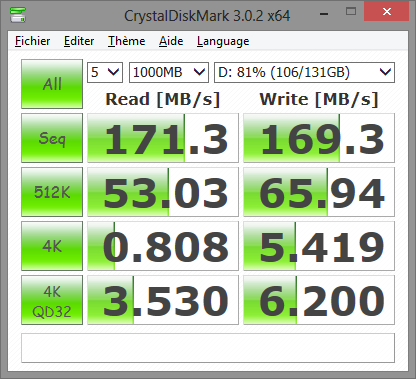Minimize the CrystalDiskMark window

point(324,13)
